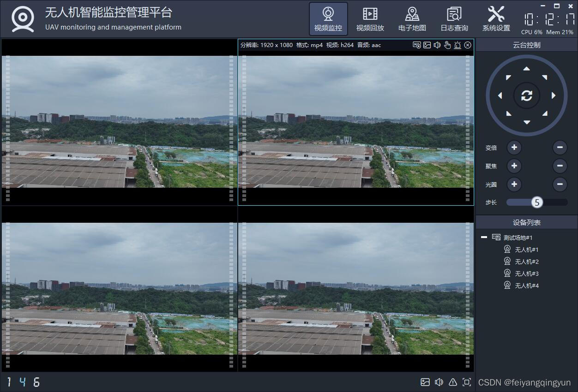Click the 聚焦 plus button
This screenshot has width=578, height=392.
[x=514, y=166]
